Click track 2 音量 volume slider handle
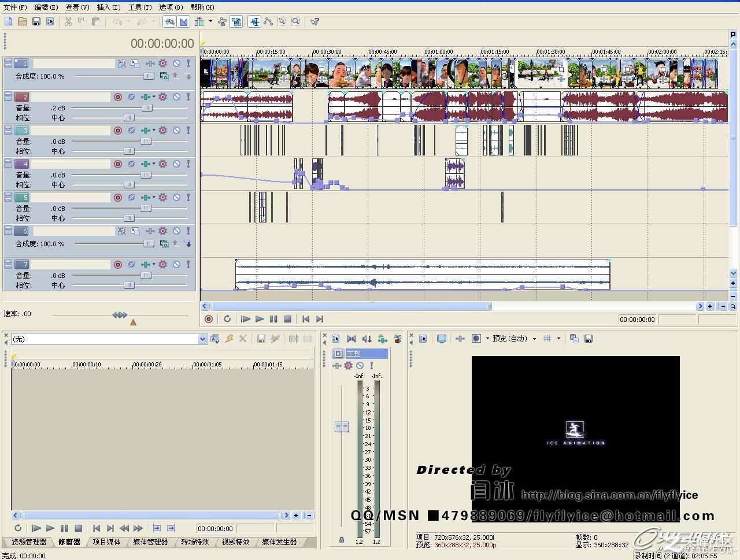This screenshot has height=560, width=740. point(147,108)
